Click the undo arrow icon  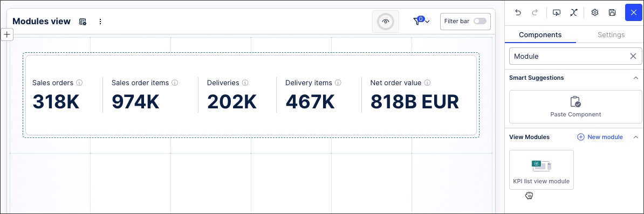click(x=518, y=12)
